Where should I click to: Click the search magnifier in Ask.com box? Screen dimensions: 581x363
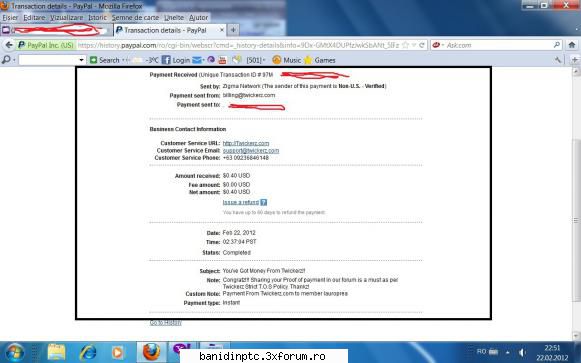click(557, 45)
